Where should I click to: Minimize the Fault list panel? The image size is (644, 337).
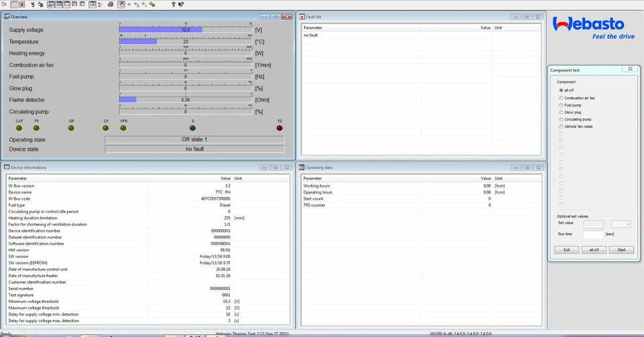[x=515, y=17]
